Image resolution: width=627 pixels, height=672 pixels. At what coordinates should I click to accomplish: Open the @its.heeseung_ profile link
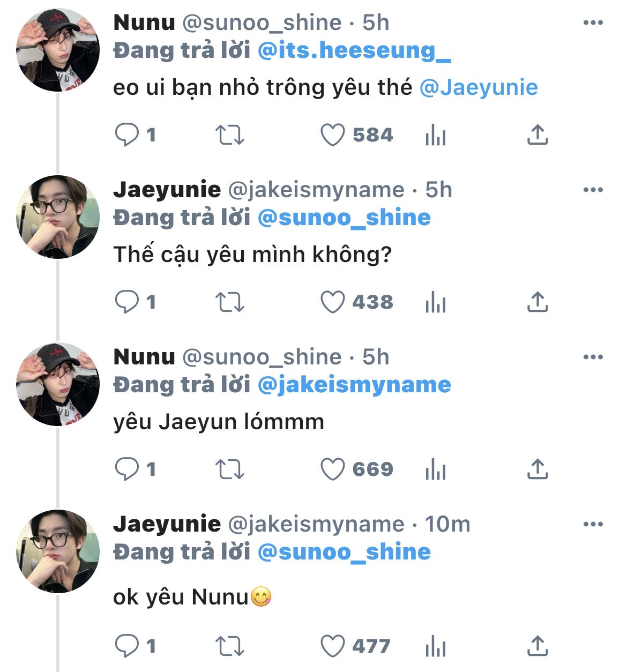click(354, 51)
